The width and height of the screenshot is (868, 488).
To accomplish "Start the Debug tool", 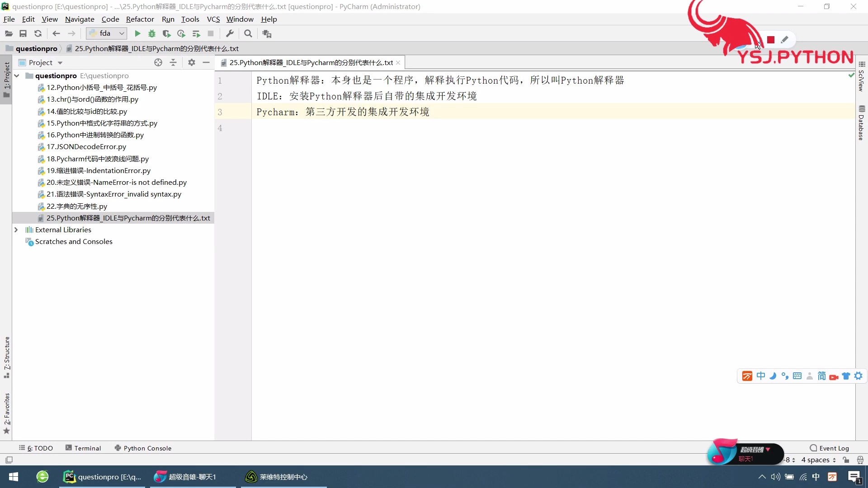I will (x=152, y=33).
